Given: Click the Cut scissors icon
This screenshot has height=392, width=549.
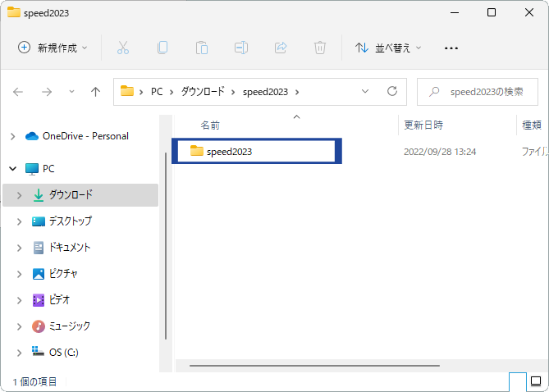Looking at the screenshot, I should point(123,48).
